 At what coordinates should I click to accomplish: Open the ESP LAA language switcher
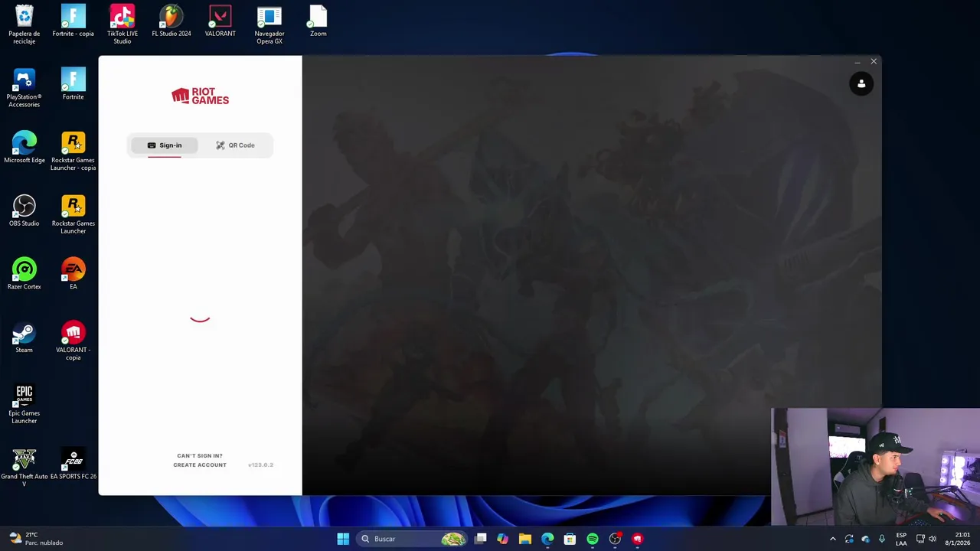click(x=901, y=539)
